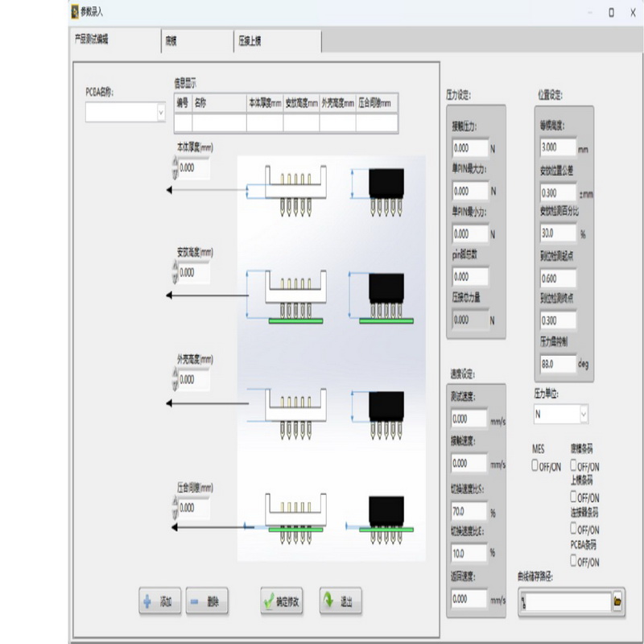Open the 压接上模 tab
The image size is (644, 644).
click(x=276, y=41)
